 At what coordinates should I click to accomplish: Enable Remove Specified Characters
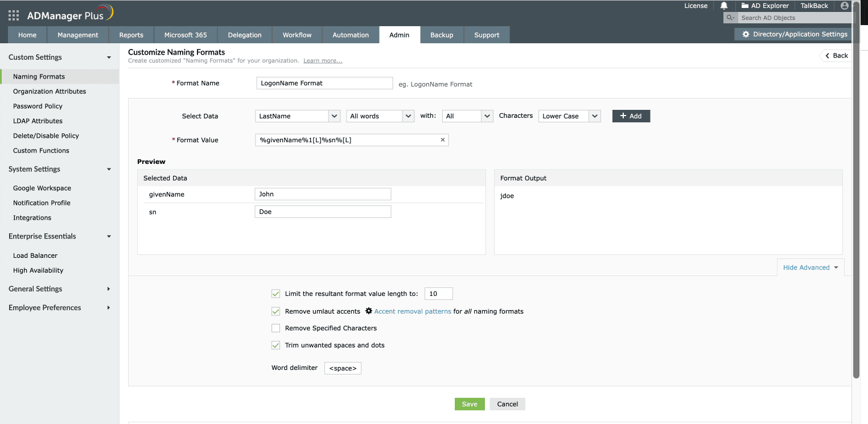coord(275,328)
